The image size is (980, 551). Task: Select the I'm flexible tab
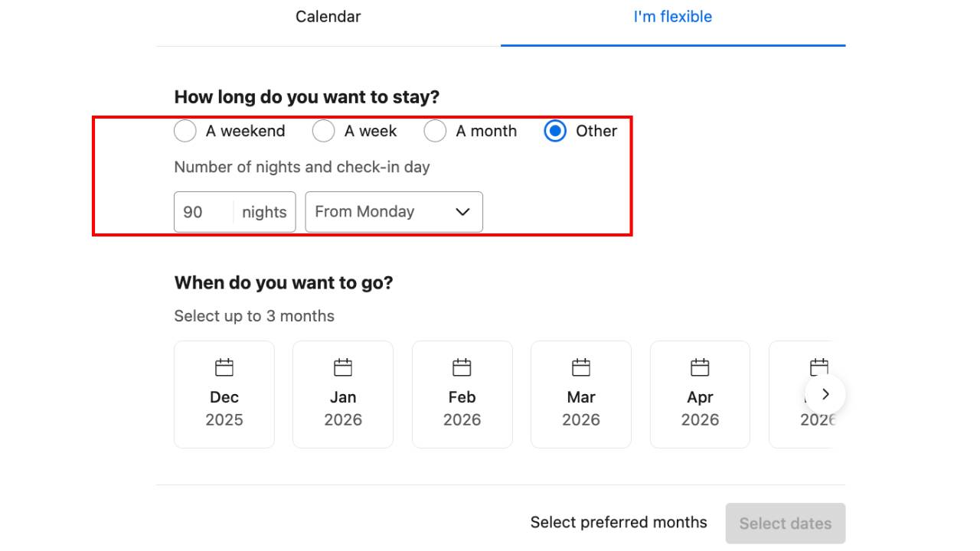click(672, 16)
